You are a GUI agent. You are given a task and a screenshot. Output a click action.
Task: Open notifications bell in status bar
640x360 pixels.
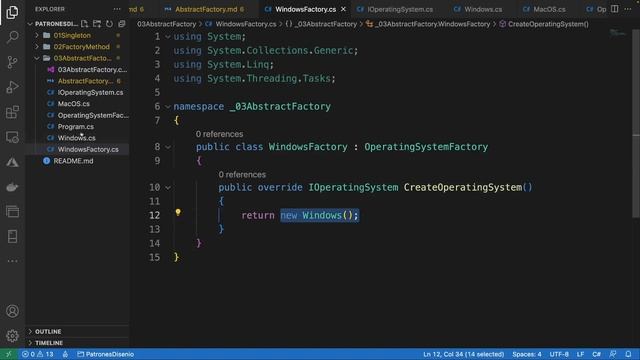click(x=628, y=354)
